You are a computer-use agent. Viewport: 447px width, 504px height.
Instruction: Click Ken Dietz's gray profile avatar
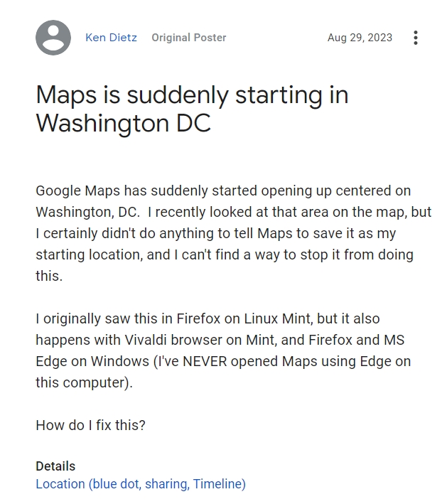53,38
